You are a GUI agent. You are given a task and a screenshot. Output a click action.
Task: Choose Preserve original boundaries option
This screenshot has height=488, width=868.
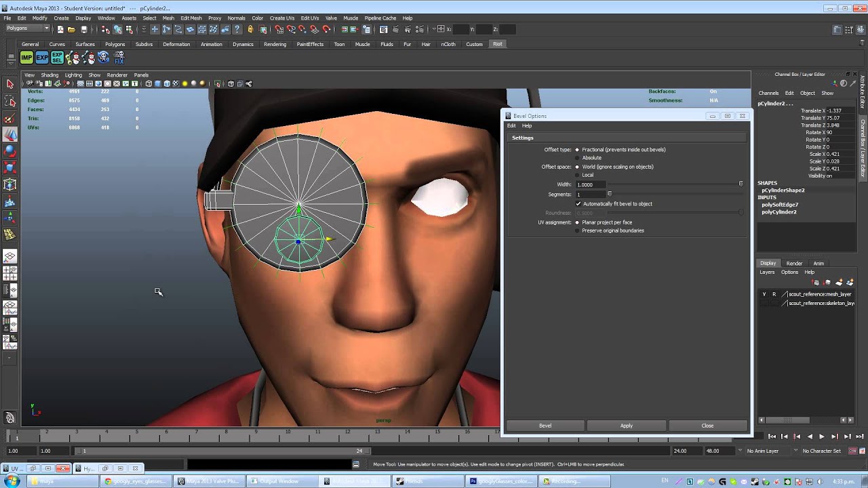[577, 230]
